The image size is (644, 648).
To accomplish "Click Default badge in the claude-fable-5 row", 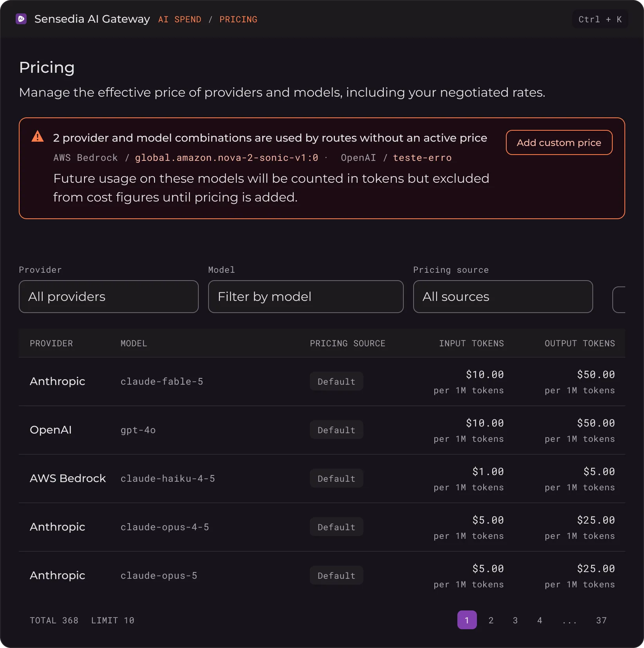I will (336, 381).
